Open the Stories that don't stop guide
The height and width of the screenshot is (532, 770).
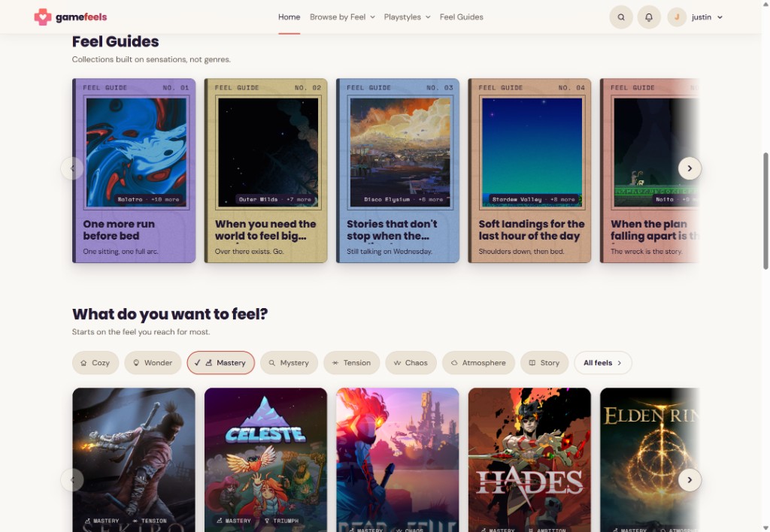pyautogui.click(x=397, y=171)
